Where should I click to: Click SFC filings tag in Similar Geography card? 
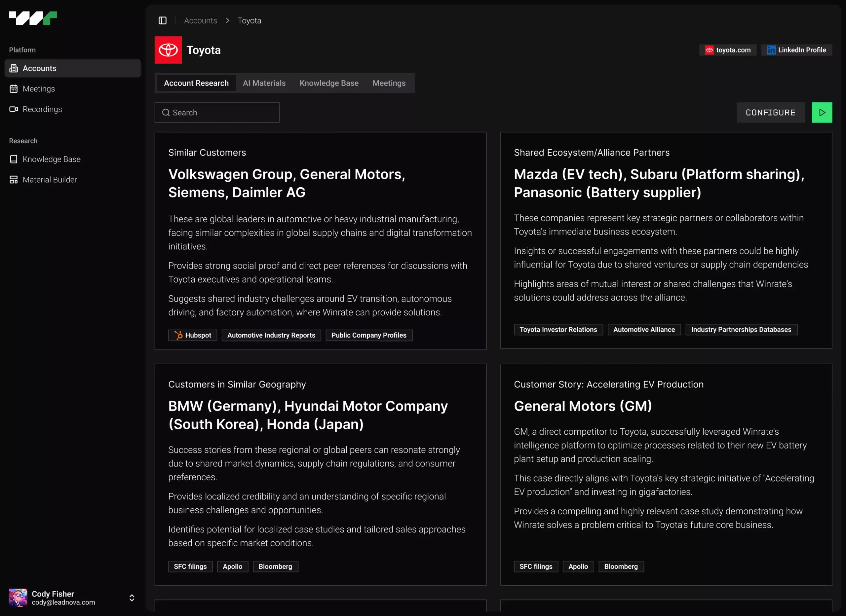[x=190, y=566]
